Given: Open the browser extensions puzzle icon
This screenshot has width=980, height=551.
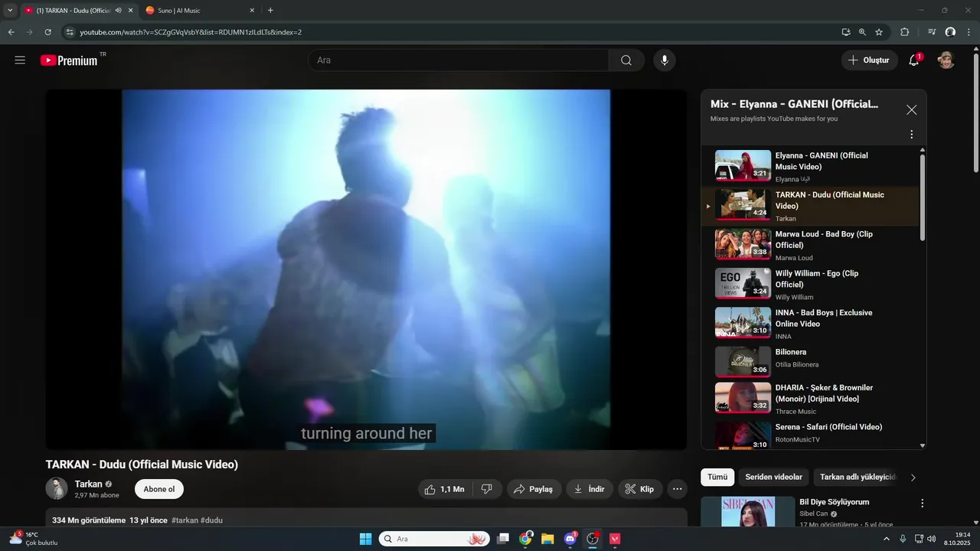Looking at the screenshot, I should 904,32.
